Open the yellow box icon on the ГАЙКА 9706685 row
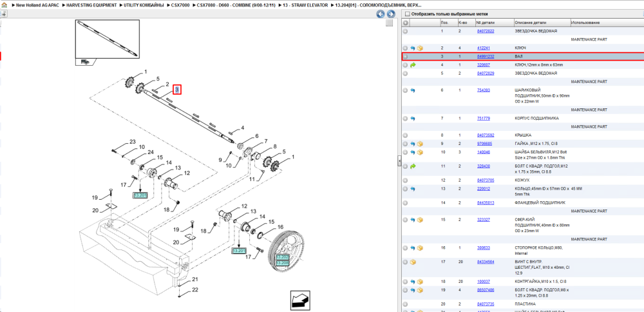This screenshot has width=644, height=312. pyautogui.click(x=420, y=144)
